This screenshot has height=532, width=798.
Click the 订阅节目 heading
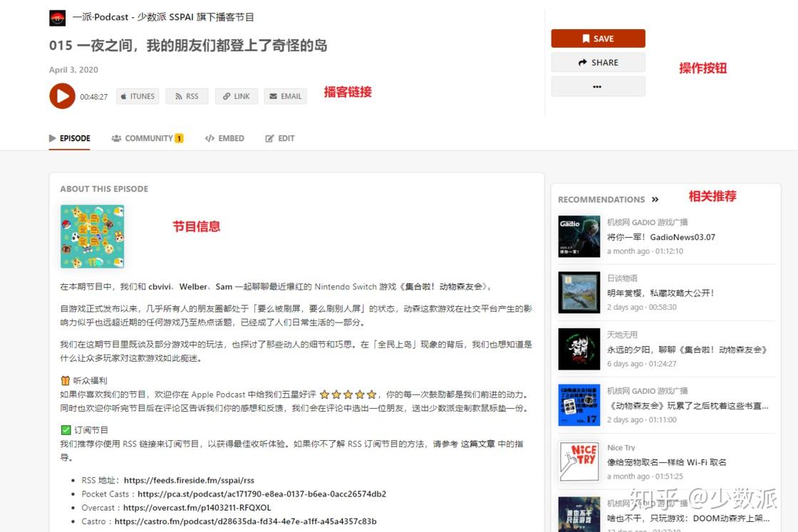(91, 430)
